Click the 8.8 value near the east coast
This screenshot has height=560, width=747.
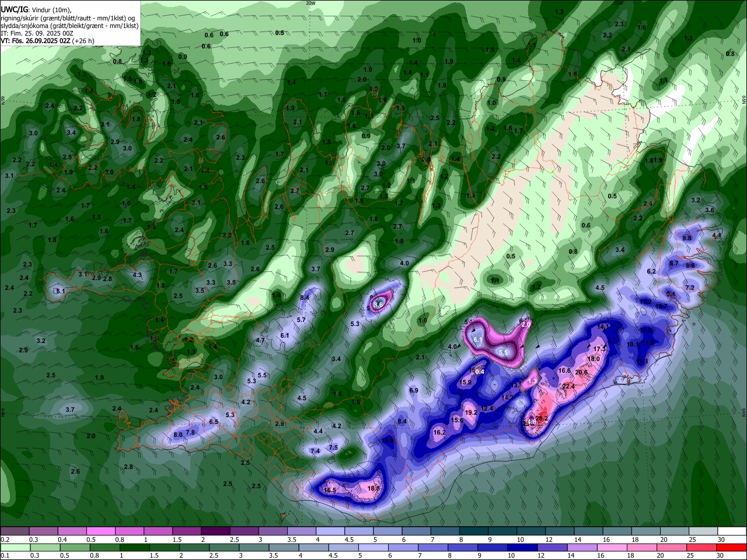tap(687, 238)
